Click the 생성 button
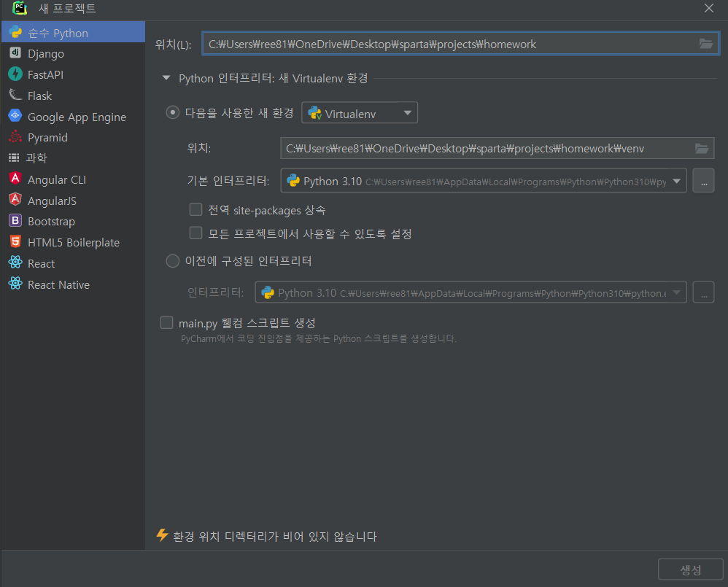Viewport: 728px width, 587px height. 690,569
